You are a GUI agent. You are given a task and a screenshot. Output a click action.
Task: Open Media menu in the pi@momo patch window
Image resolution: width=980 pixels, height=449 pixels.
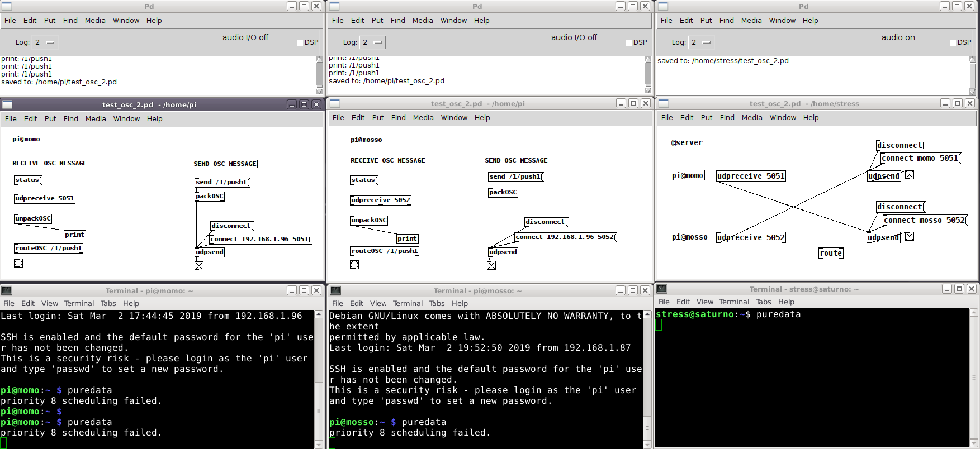(96, 118)
